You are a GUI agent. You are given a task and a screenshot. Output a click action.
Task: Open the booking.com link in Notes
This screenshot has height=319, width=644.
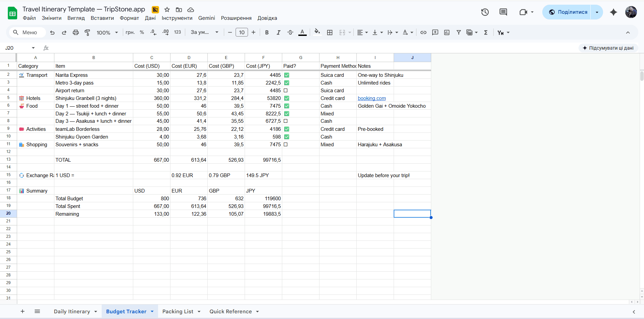tap(371, 98)
